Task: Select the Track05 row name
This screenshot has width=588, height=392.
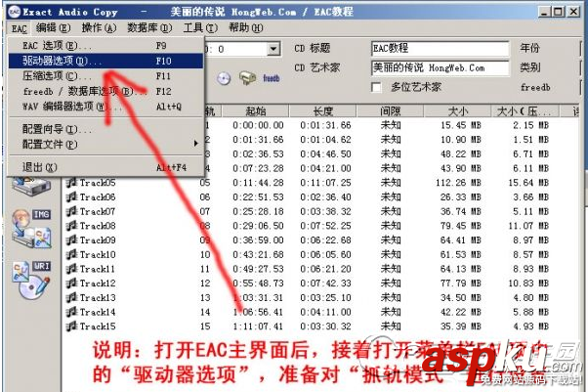Action: (x=98, y=183)
